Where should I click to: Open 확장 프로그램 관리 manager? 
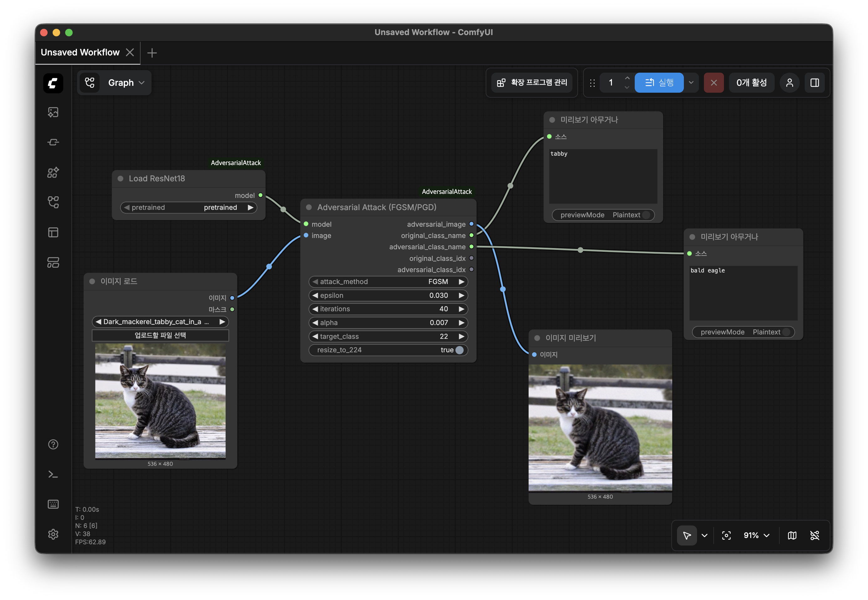coord(532,83)
